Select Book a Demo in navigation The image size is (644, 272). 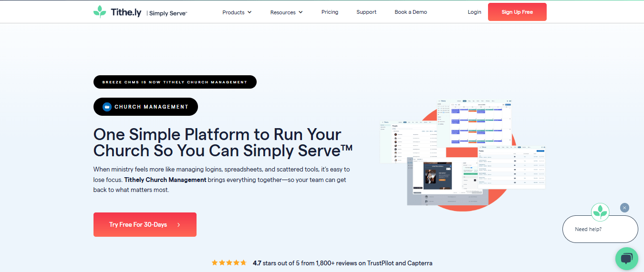(411, 12)
